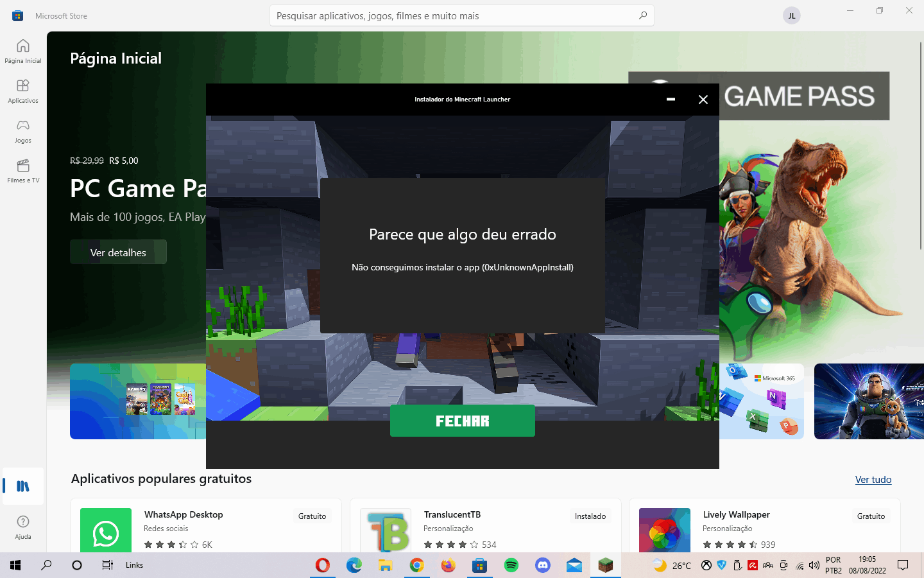
Task: Click the POR PTB2 language indicator
Action: [834, 565]
